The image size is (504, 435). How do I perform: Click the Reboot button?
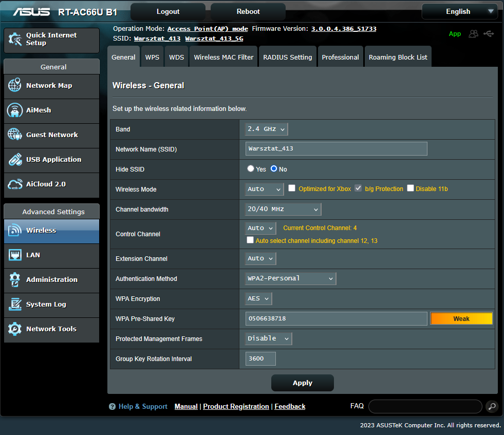pos(248,12)
